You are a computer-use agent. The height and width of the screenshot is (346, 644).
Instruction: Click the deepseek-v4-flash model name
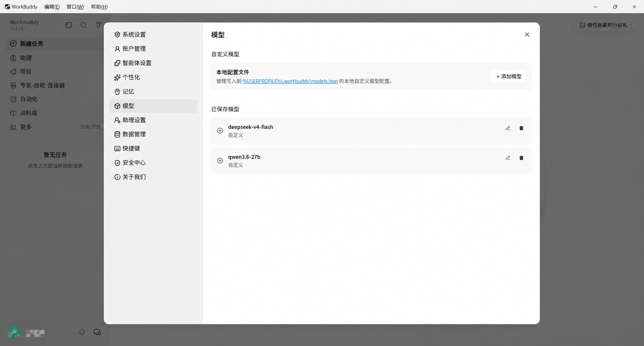251,127
